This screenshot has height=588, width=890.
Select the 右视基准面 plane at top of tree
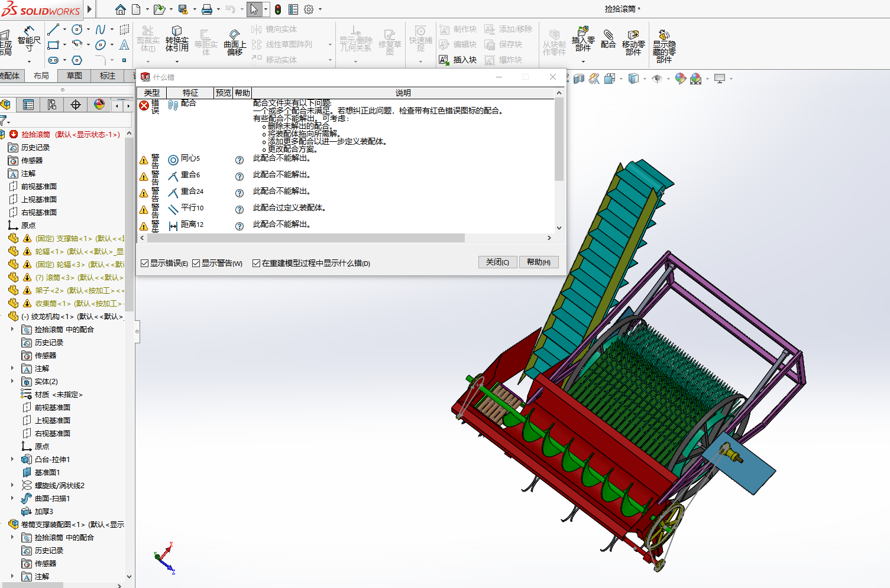pos(39,212)
